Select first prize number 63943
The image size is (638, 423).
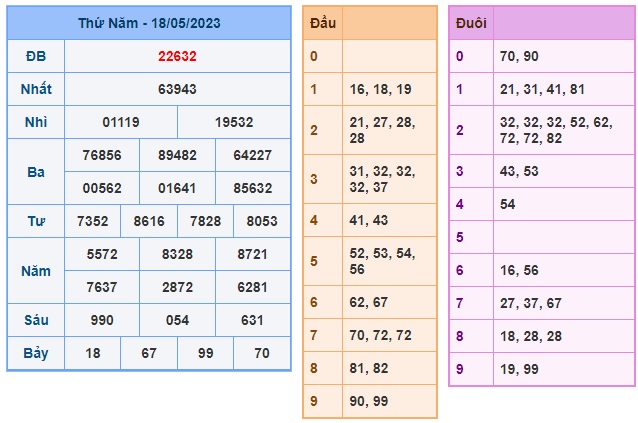(x=177, y=89)
